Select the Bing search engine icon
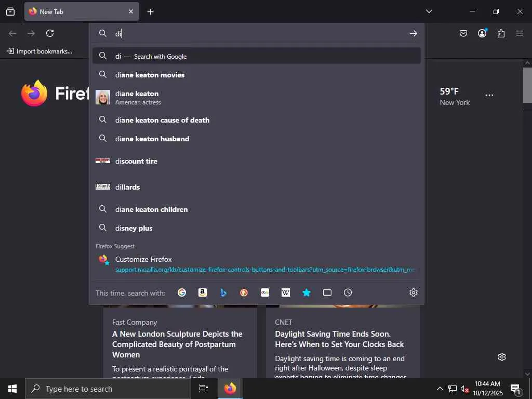This screenshot has width=532, height=399. tap(223, 292)
